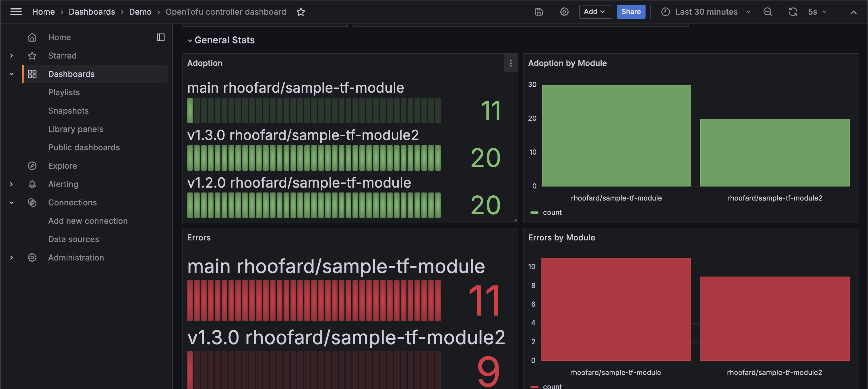Star the OpenTofu controller dashboard

(301, 12)
